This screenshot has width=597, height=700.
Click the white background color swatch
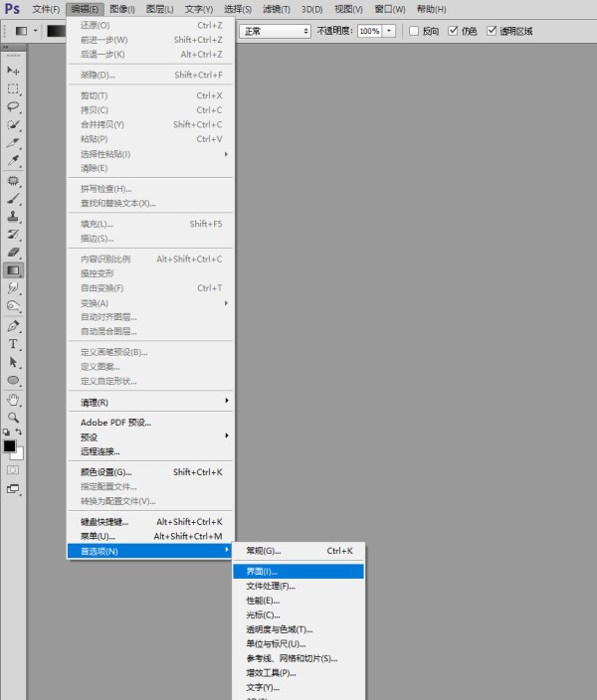click(20, 455)
